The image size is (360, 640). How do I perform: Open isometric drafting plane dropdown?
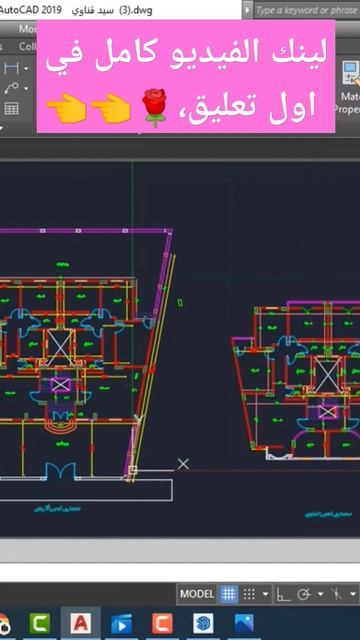(x=353, y=594)
